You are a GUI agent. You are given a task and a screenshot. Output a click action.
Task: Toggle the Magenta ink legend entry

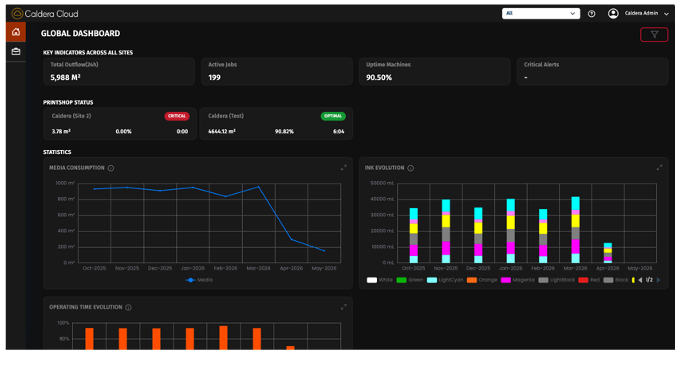point(518,280)
